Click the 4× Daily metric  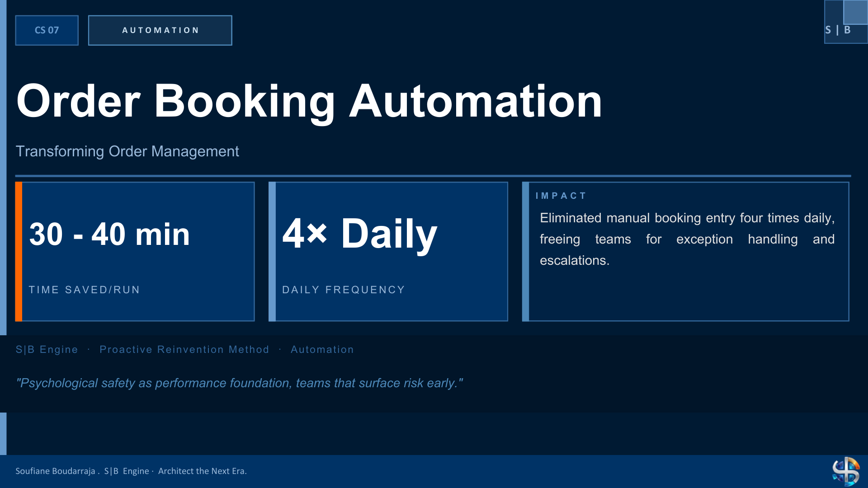click(360, 234)
